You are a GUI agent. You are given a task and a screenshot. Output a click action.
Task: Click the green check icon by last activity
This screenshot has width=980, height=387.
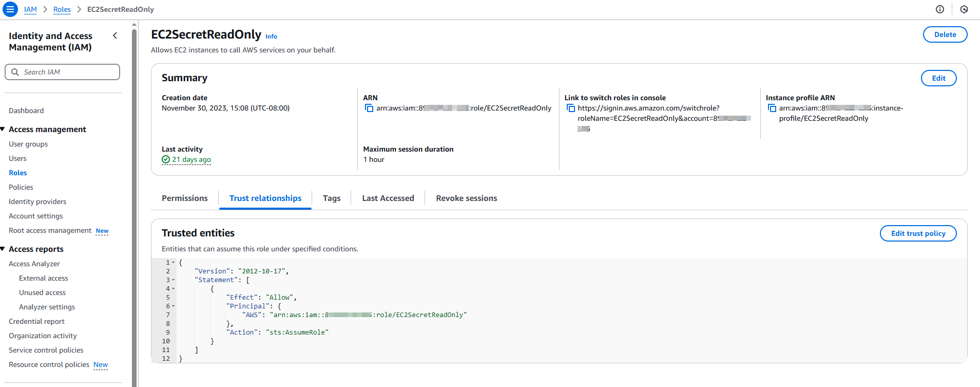pos(166,159)
